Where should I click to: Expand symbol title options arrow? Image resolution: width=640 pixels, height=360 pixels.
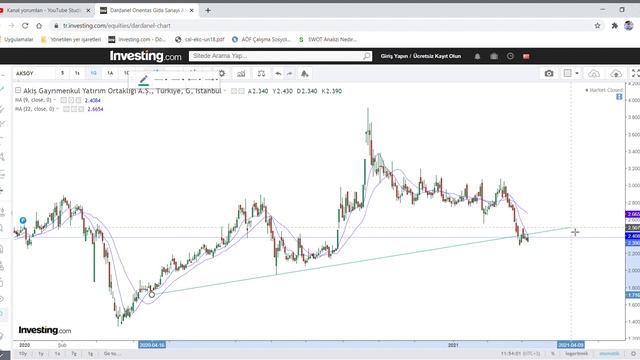pyautogui.click(x=225, y=91)
